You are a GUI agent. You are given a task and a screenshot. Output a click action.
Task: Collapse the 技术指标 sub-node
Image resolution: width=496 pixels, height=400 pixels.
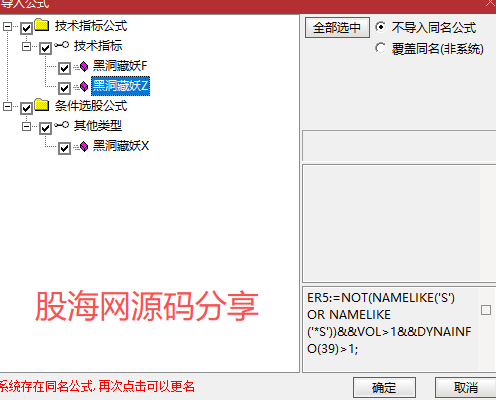tap(26, 47)
